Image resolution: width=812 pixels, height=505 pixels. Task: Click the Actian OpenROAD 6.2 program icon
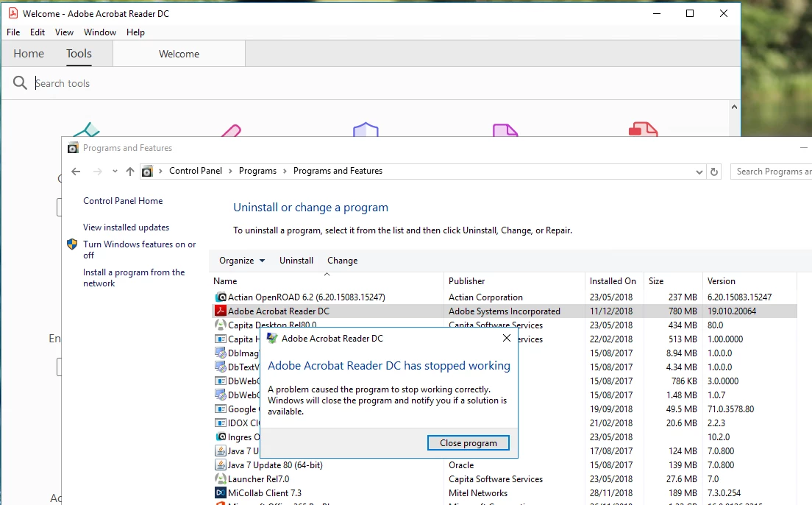(221, 297)
